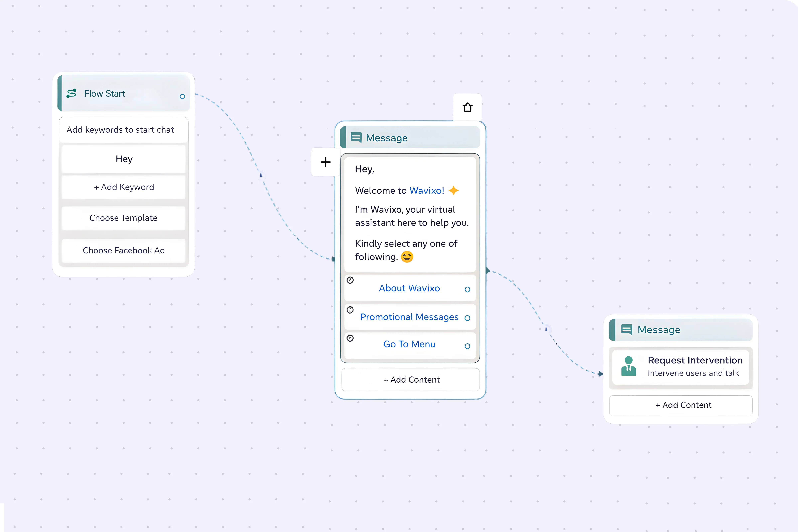Screen dimensions: 798x532
Task: Click the + Add Keyword button
Action: tap(124, 187)
